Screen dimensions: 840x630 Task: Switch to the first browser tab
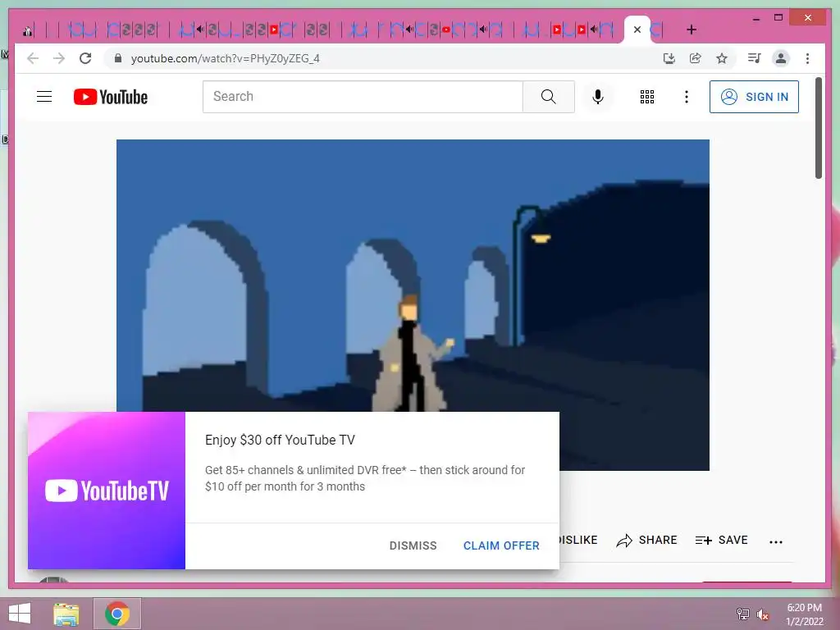pyautogui.click(x=28, y=30)
